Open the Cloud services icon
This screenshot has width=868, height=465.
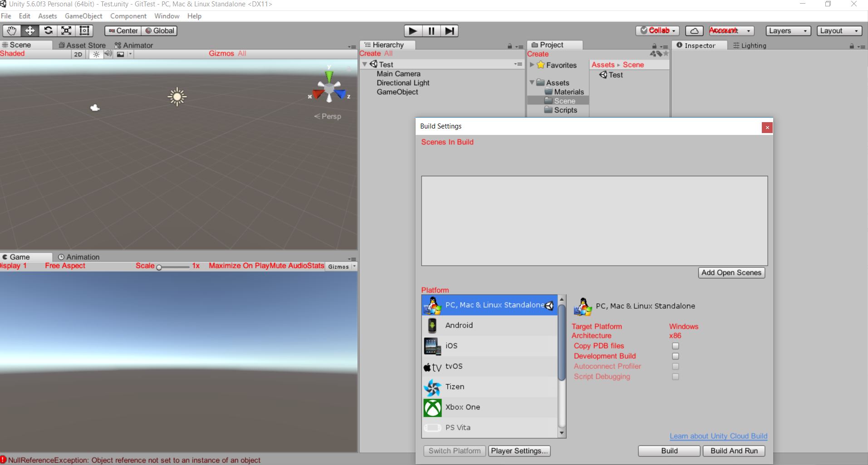[x=694, y=31]
